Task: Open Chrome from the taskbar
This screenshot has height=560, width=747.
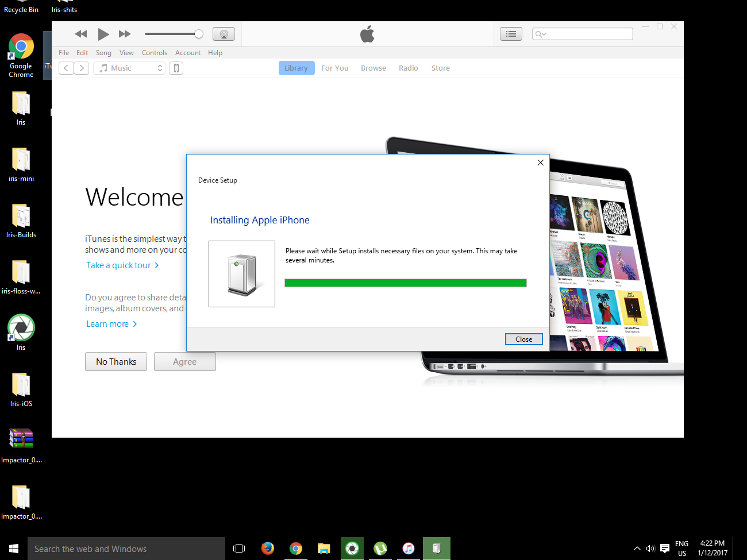Action: (x=296, y=549)
